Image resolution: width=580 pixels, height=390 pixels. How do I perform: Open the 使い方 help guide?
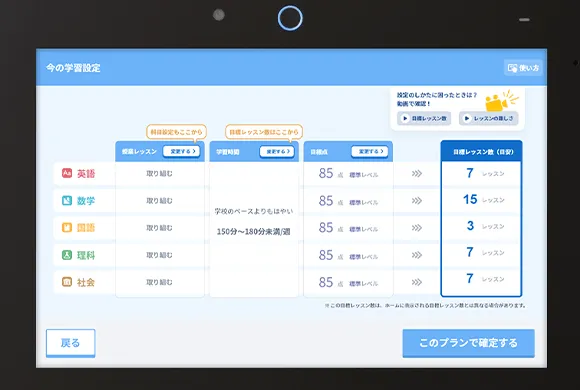(x=523, y=68)
